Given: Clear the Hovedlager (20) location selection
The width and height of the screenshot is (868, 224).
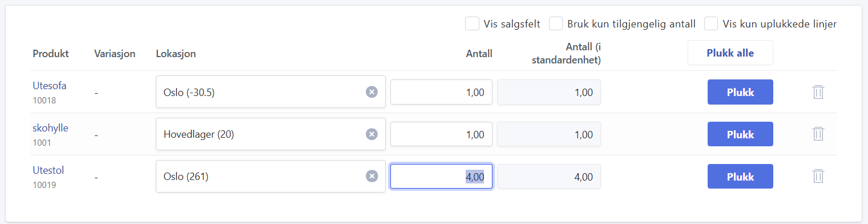Looking at the screenshot, I should tap(372, 134).
